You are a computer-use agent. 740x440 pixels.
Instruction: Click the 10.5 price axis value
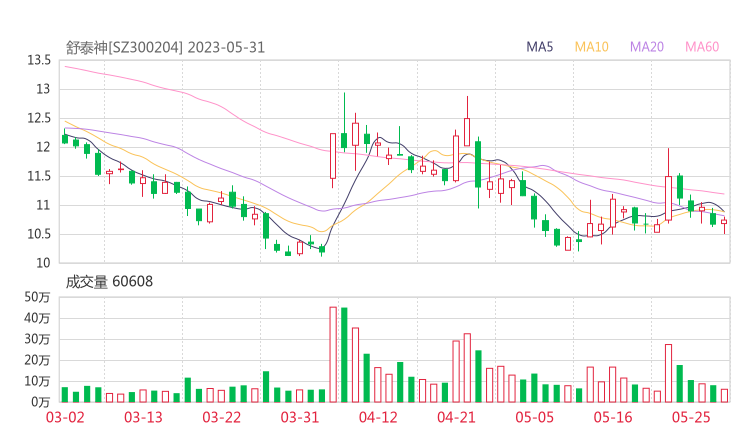[39, 234]
